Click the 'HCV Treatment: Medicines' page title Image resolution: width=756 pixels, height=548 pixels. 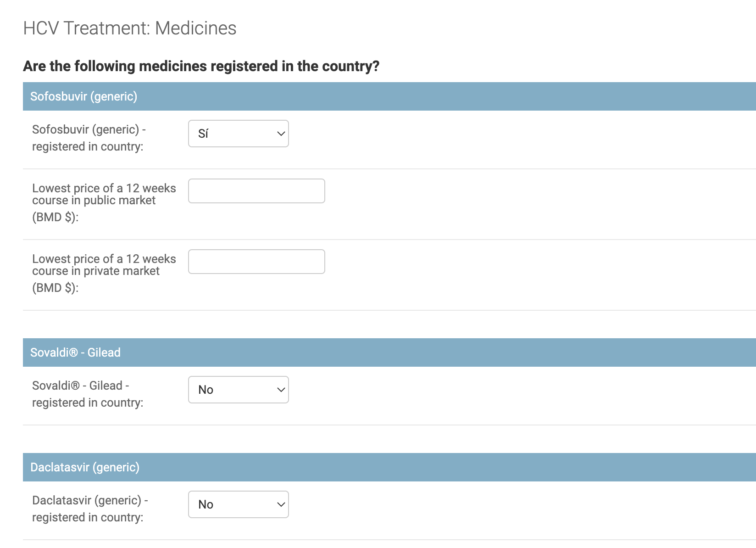130,28
